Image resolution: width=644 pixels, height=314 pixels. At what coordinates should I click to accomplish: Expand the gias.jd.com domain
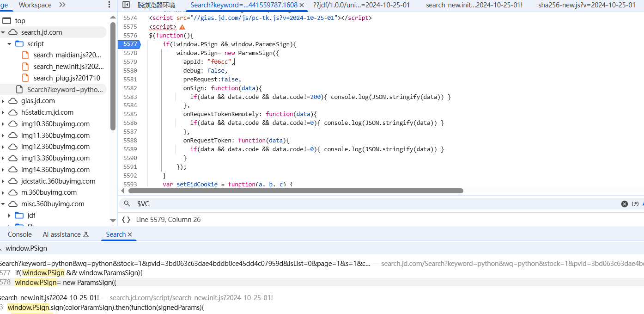pyautogui.click(x=3, y=101)
